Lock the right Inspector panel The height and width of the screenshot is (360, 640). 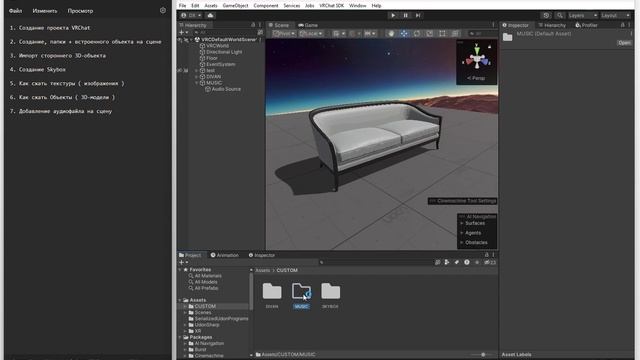click(x=622, y=25)
